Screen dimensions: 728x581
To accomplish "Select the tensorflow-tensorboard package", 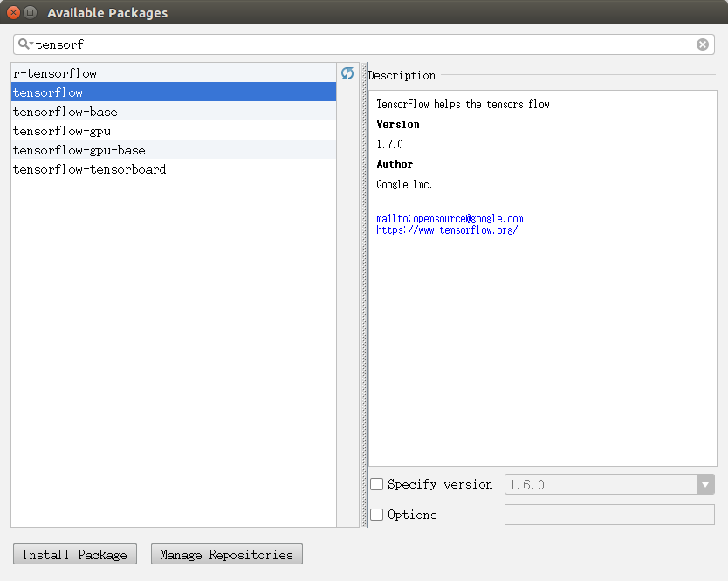I will coord(174,169).
